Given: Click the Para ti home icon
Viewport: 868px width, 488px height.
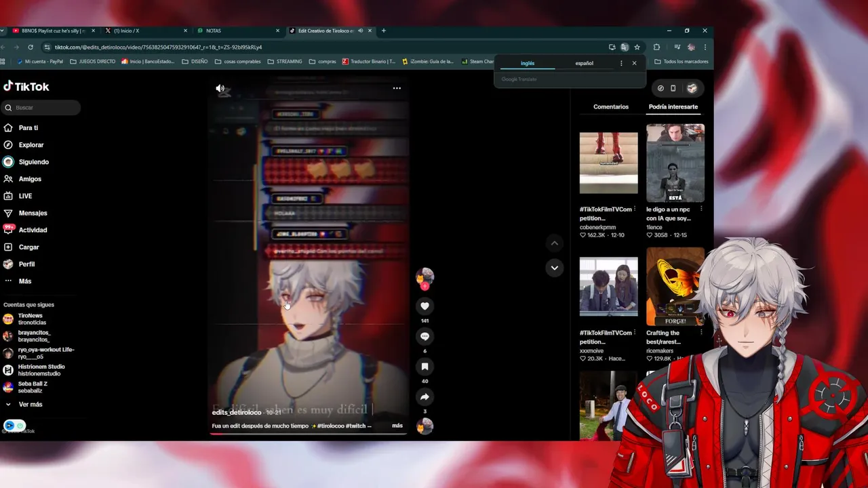Looking at the screenshot, I should click(x=8, y=127).
